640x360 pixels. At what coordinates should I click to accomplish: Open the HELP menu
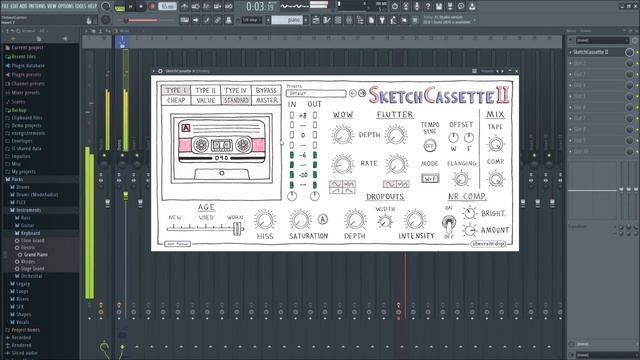click(93, 6)
